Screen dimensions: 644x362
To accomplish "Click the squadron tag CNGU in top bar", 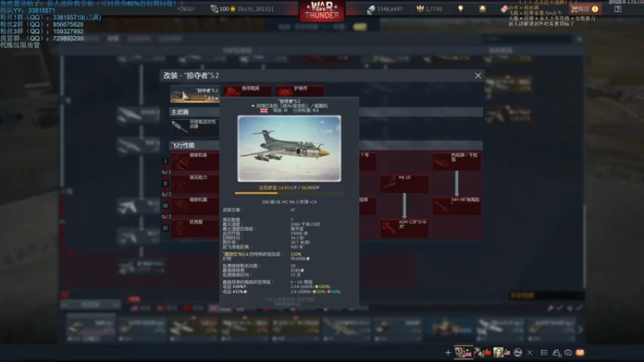I will pos(186,9).
